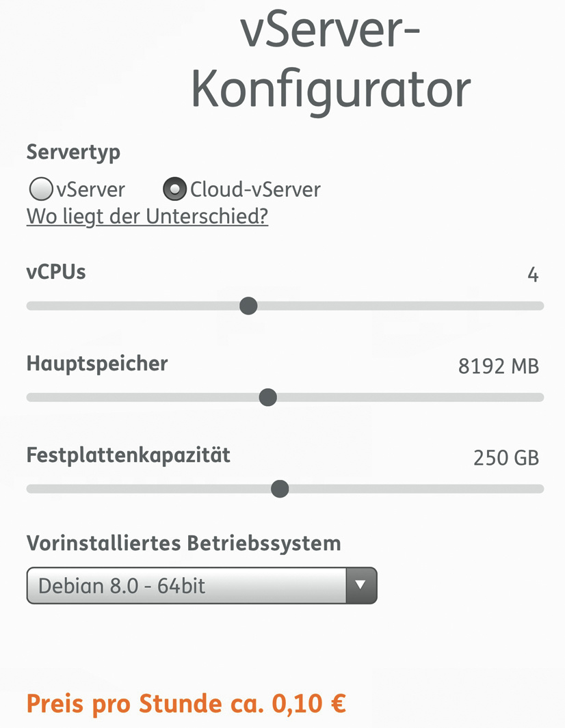Click the Hauptspeicher slider handle
565x728 pixels.
pyautogui.click(x=268, y=397)
